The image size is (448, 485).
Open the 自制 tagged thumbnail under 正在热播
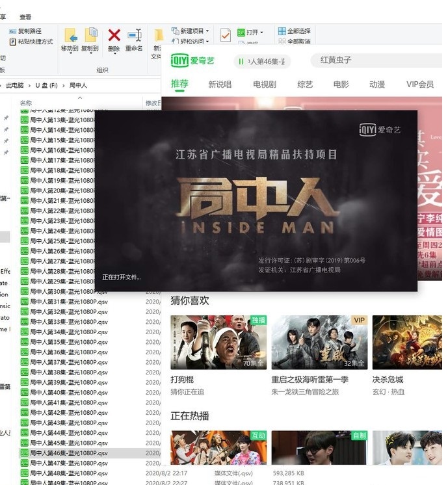(320, 447)
